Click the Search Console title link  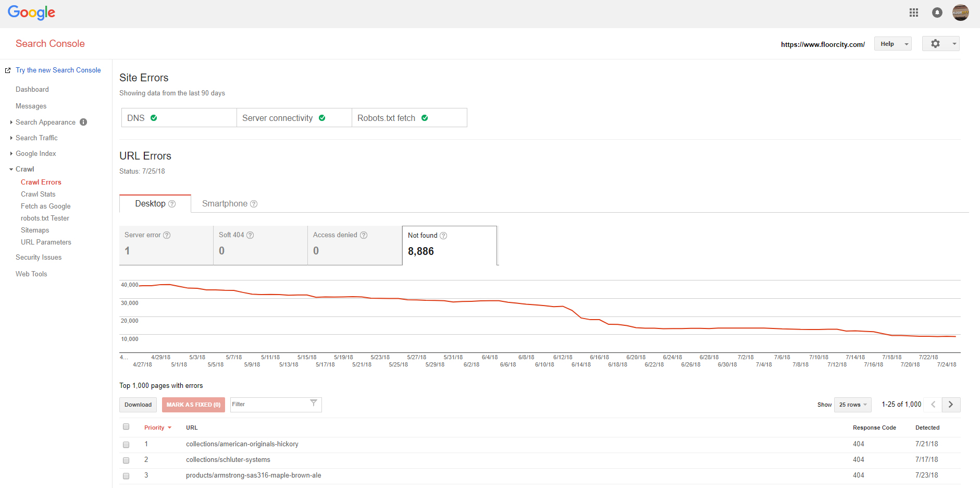coord(50,43)
